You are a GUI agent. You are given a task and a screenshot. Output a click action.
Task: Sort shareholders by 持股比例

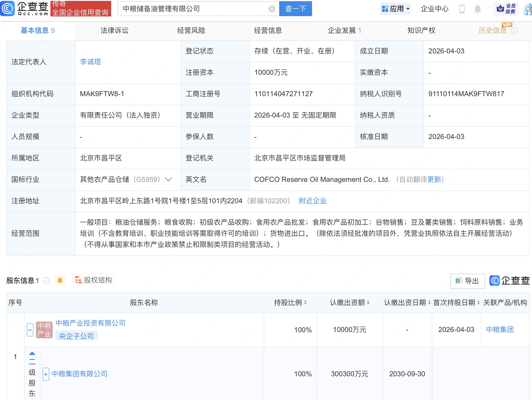click(x=306, y=303)
